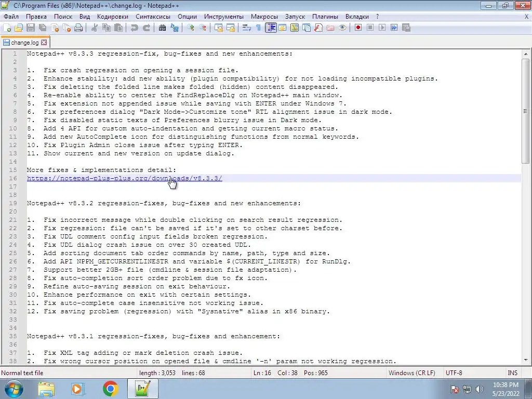The width and height of the screenshot is (532, 399).
Task: Click the Save floppy disk icon
Action: 31,28
